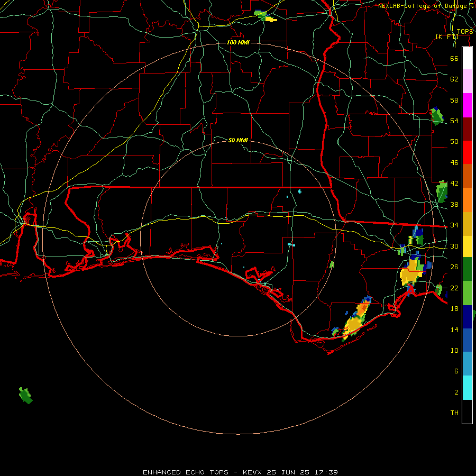Choose the dark red legend band
The image size is (476, 476).
[x=467, y=129]
